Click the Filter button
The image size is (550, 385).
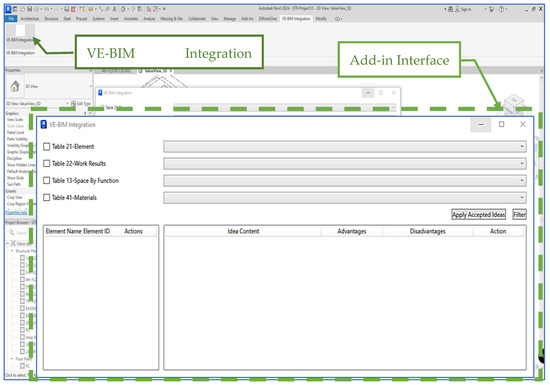pos(519,215)
